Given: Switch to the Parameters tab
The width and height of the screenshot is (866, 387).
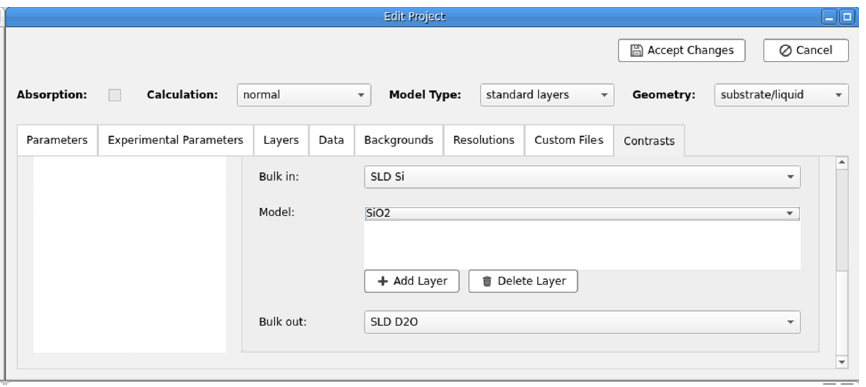Looking at the screenshot, I should tap(57, 140).
